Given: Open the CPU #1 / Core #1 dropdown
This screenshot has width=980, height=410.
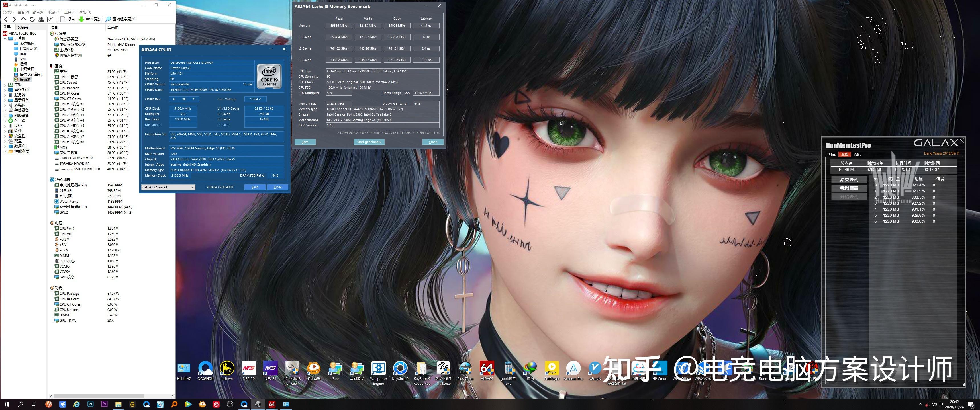Looking at the screenshot, I should click(x=168, y=187).
